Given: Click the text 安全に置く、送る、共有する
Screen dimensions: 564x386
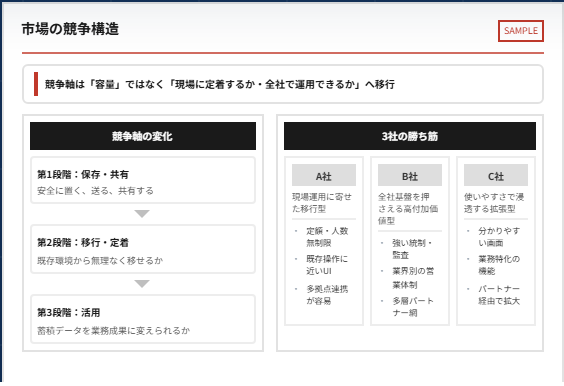Looking at the screenshot, I should click(x=95, y=191).
